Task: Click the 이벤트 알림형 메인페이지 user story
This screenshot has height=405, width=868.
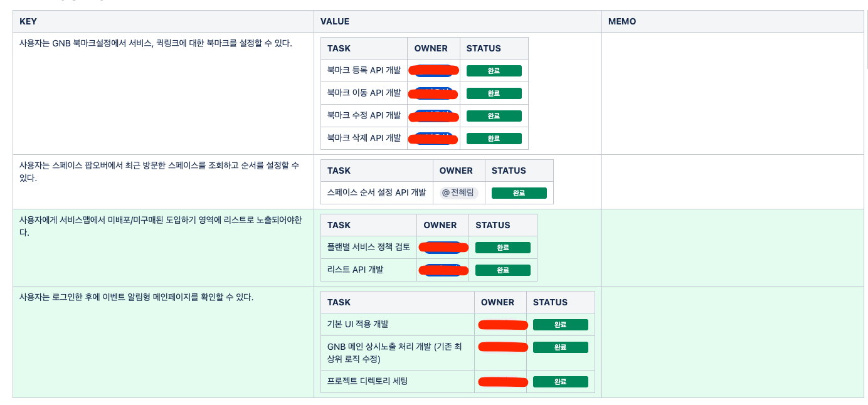Action: (x=136, y=297)
